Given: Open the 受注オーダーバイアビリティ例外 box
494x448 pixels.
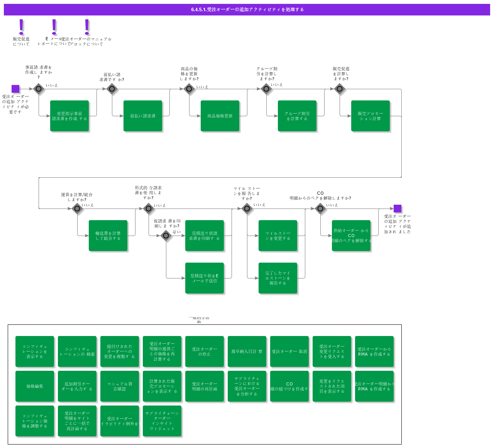Looking at the screenshot, I should click(x=120, y=421).
